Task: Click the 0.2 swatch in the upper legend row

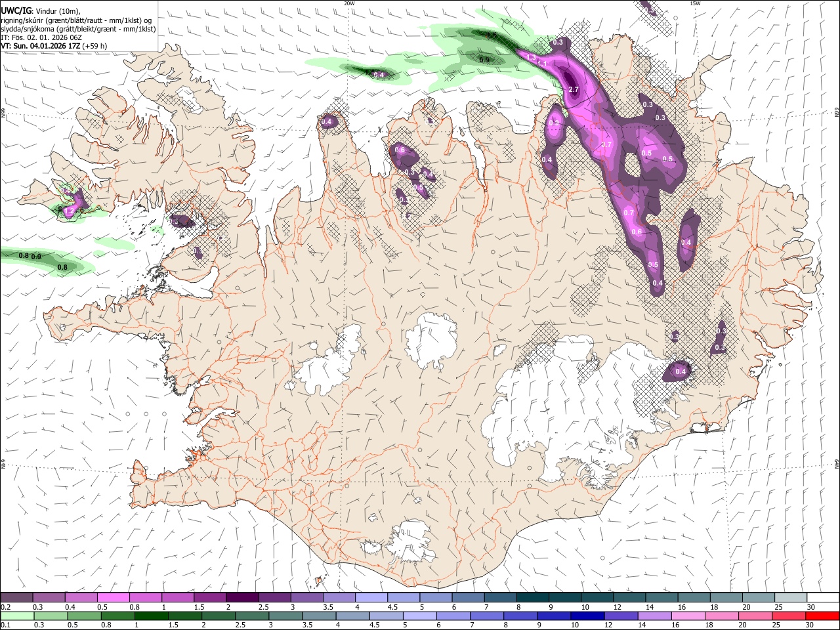Action: (16, 598)
